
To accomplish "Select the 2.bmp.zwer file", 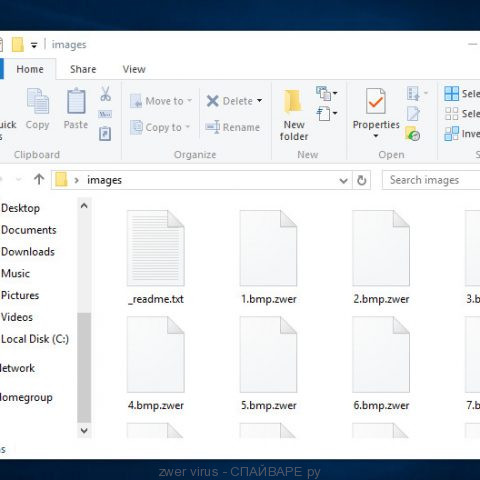I will click(381, 257).
